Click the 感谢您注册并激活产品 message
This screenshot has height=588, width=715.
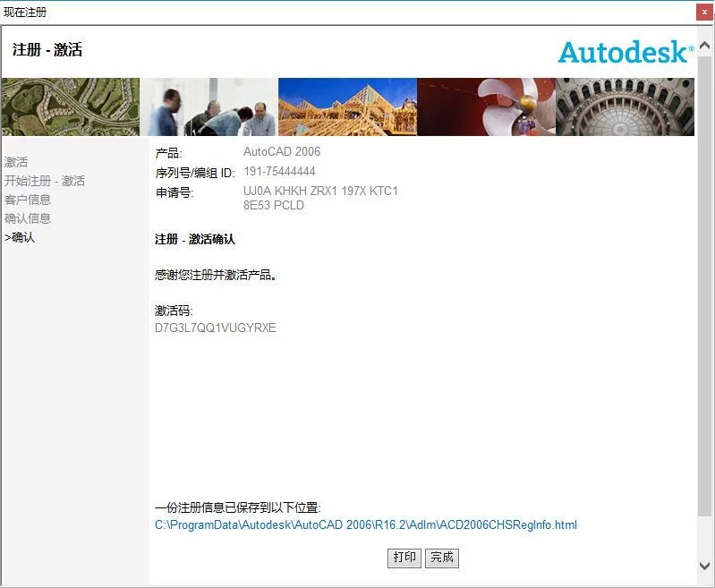[216, 275]
